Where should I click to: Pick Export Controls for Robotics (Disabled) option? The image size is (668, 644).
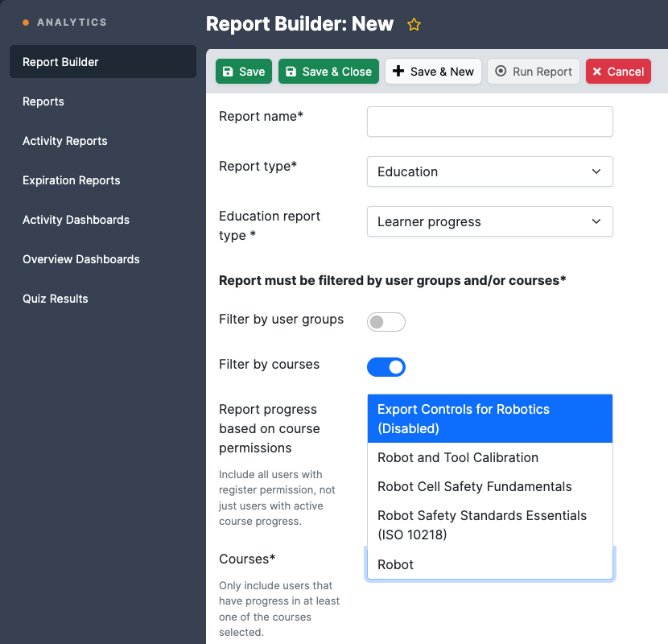[x=490, y=419]
